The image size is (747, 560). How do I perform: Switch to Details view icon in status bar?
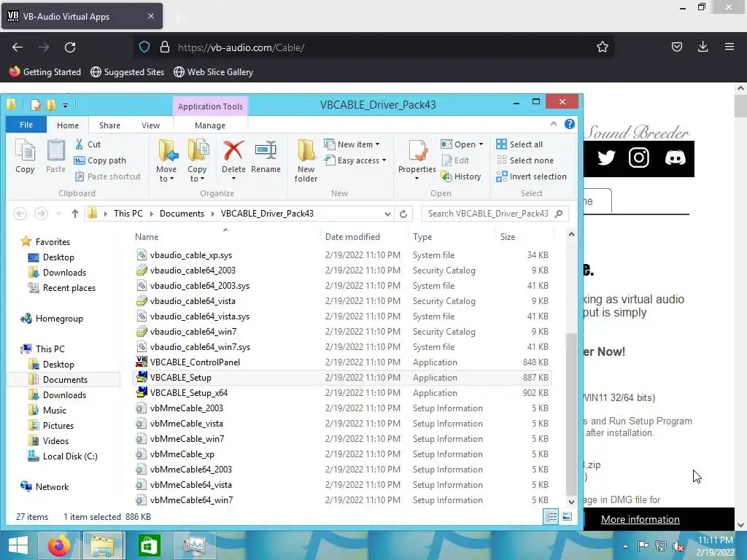551,517
